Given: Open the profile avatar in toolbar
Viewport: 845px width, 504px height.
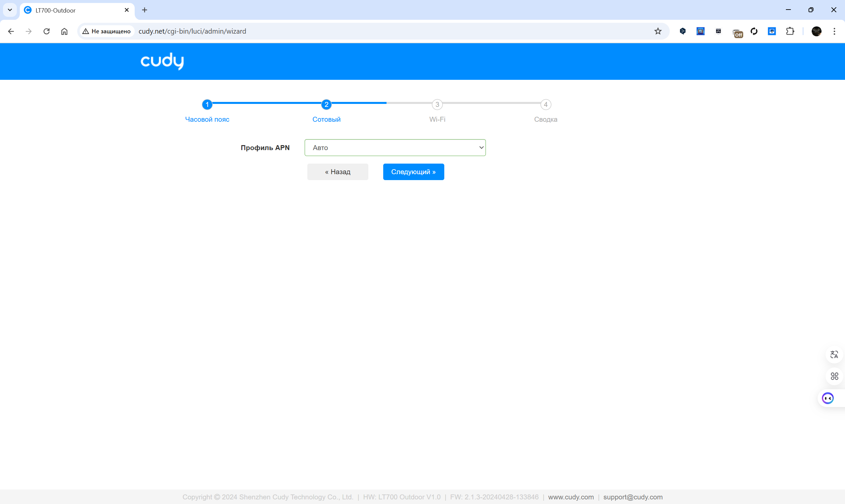Looking at the screenshot, I should pos(817,31).
